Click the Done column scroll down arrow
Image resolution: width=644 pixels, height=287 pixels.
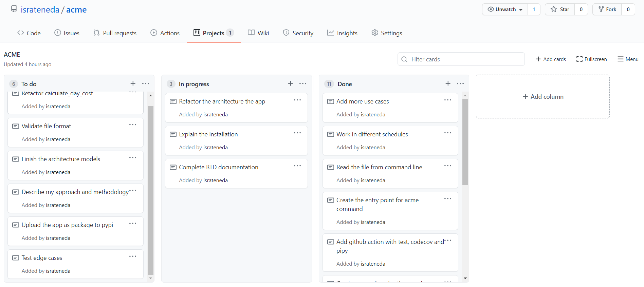[x=465, y=278]
